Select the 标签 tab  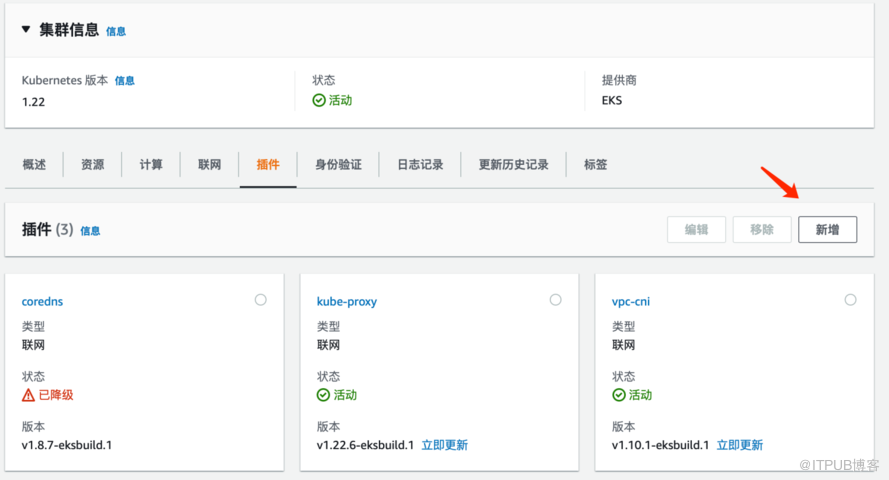pos(595,165)
